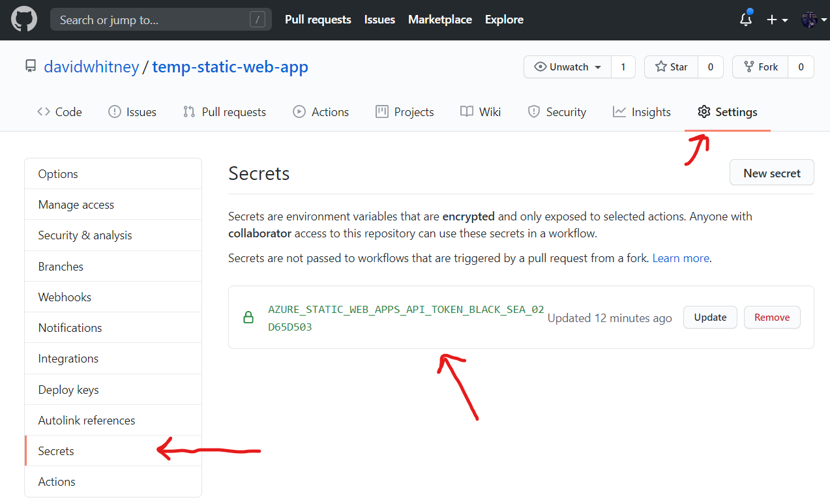Click the Updated 12 minutes ago text
Screen dimensions: 830x504
(610, 318)
